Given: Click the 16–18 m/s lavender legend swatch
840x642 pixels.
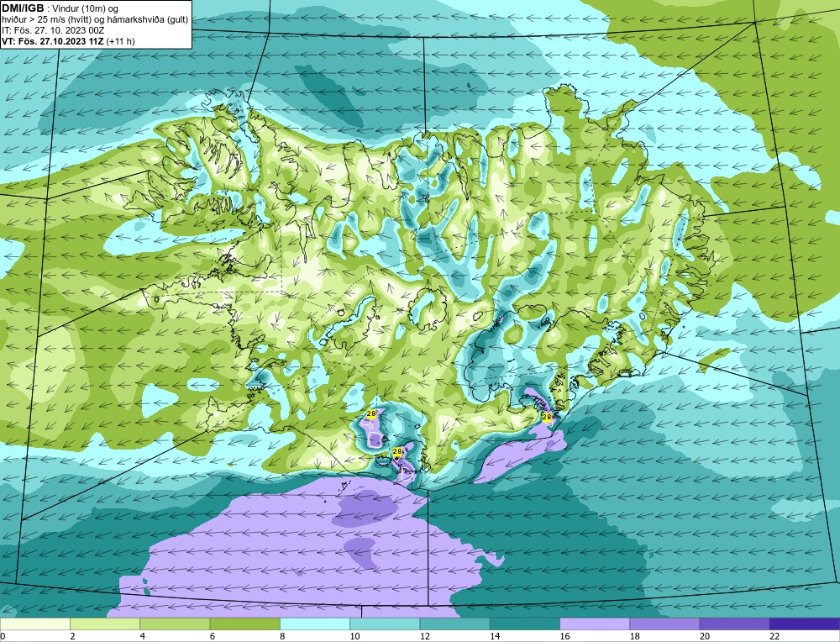Looking at the screenshot, I should tap(595, 624).
